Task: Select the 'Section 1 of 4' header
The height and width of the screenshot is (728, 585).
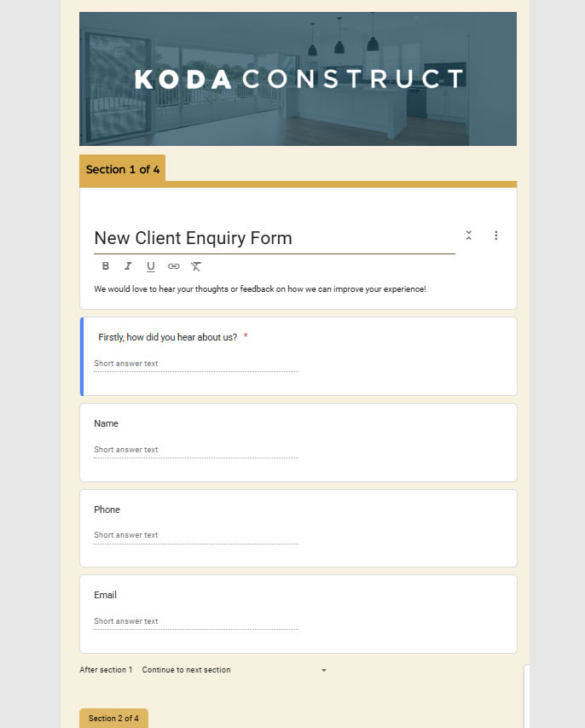Action: (122, 169)
